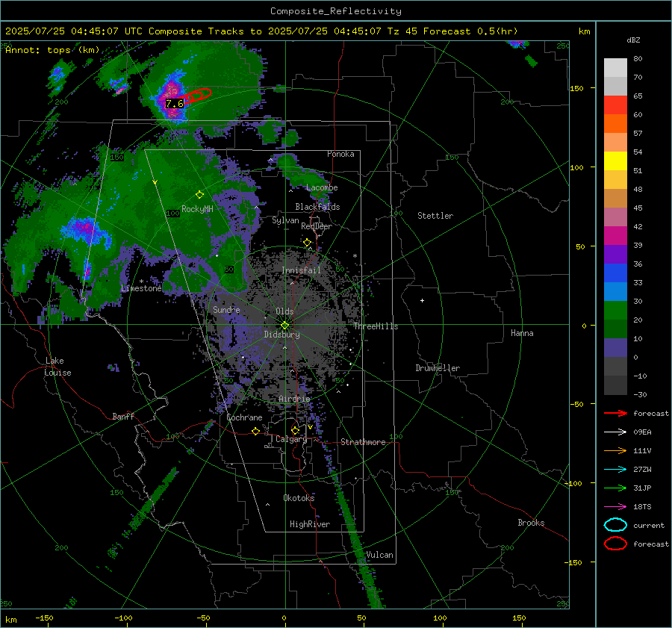Click the red forecast storm ellipse on map

point(199,95)
